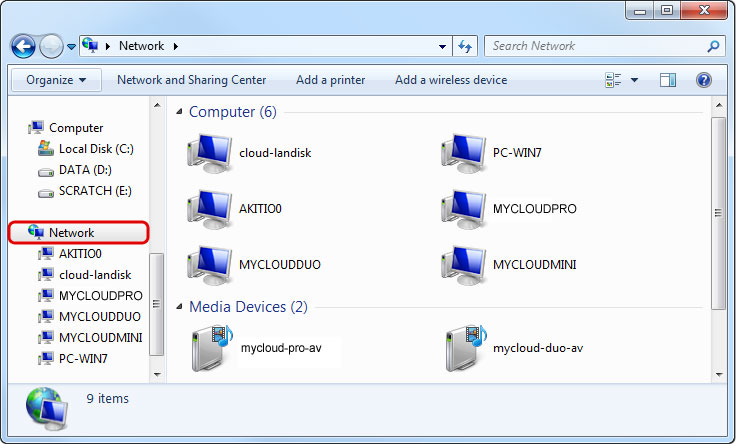Open the cloud-landisk computer icon
The height and width of the screenshot is (444, 736).
[x=209, y=153]
